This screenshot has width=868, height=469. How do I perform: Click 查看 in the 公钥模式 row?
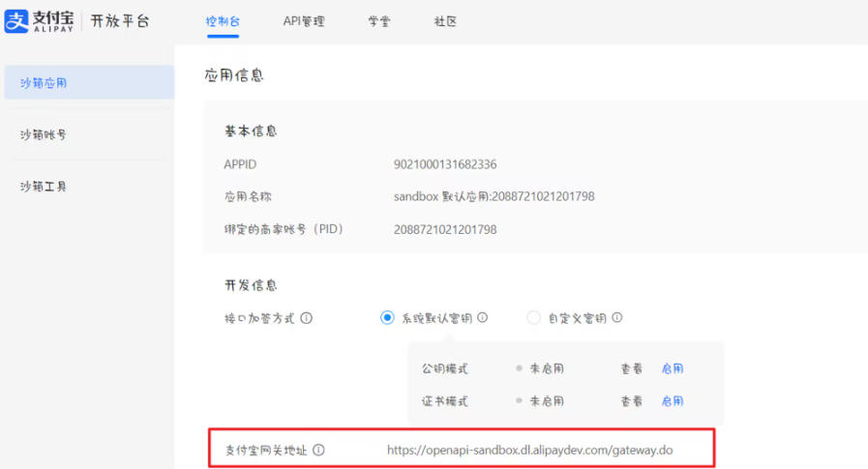pyautogui.click(x=631, y=368)
